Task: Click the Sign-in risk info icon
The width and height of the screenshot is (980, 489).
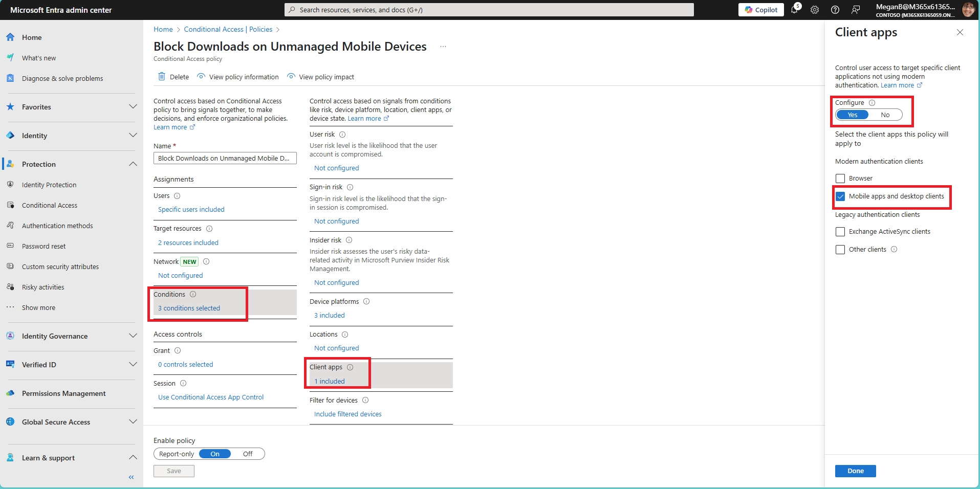Action: point(350,187)
